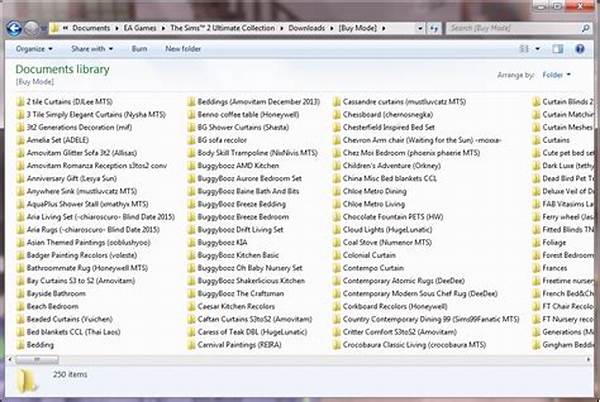Select Cassandre curtains folder name
The height and width of the screenshot is (402, 600).
tap(404, 102)
